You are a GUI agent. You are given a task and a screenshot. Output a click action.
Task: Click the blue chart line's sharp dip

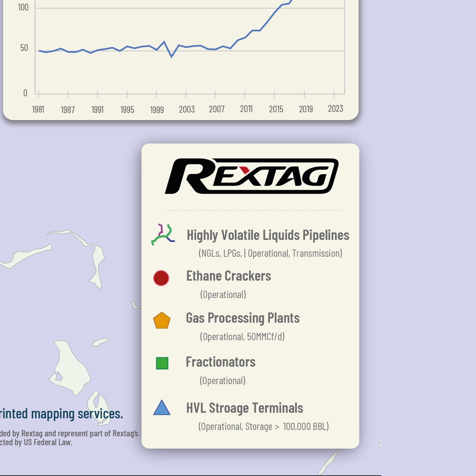coord(171,57)
